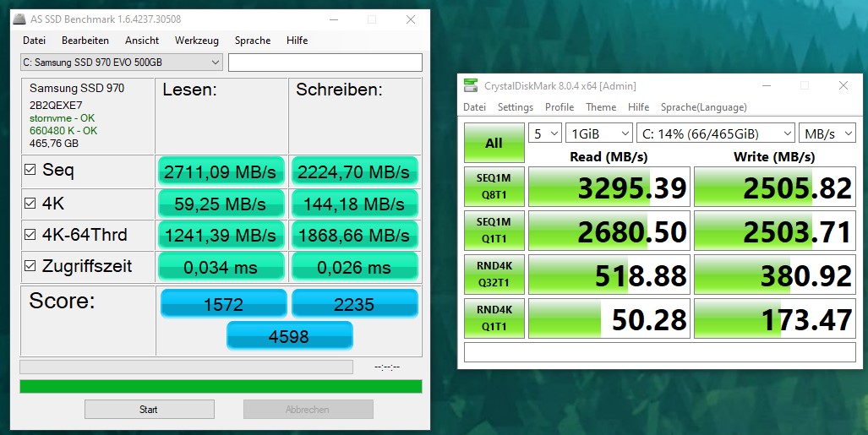Run the RND4K Q1T1 test
The image size is (868, 435).
[494, 318]
